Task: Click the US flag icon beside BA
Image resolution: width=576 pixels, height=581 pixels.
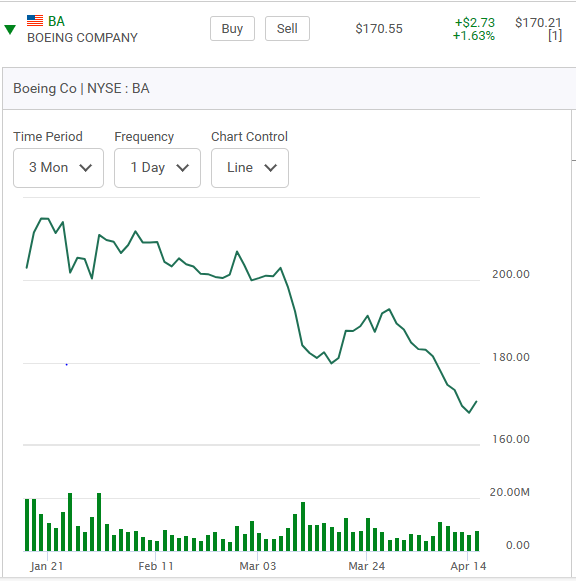Action: pos(35,20)
